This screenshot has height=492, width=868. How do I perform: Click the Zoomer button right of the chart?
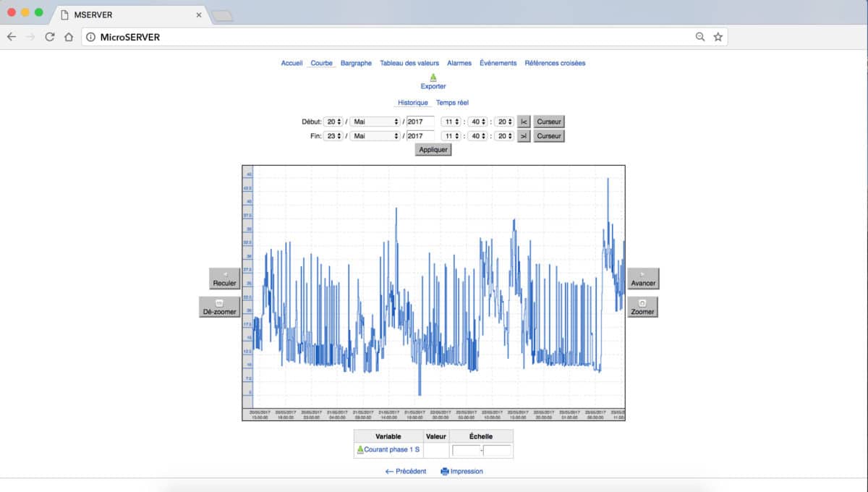[642, 307]
